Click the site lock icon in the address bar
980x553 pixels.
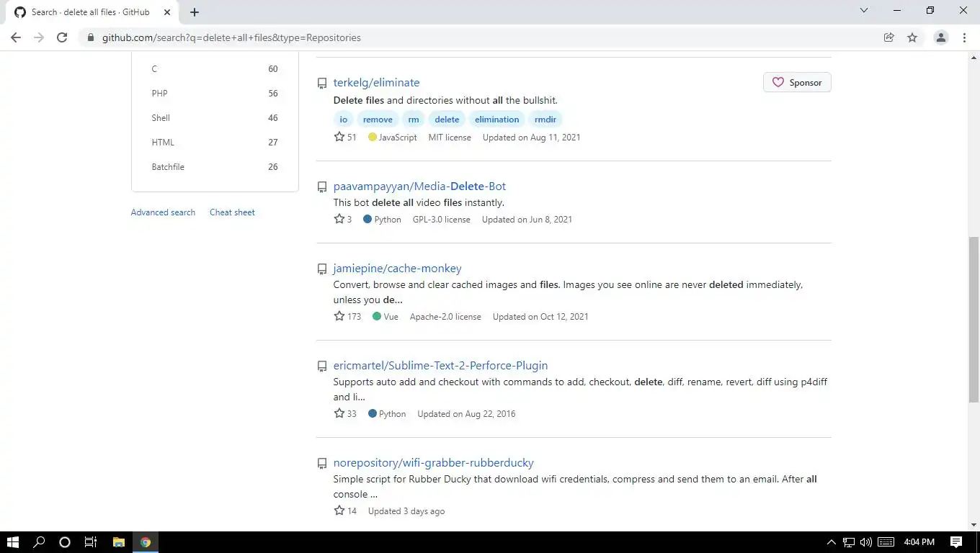coord(90,37)
